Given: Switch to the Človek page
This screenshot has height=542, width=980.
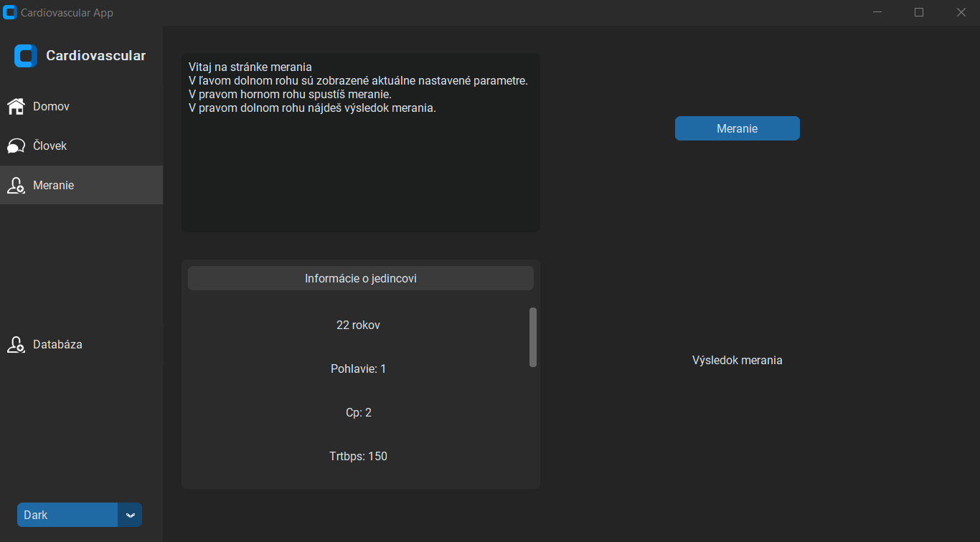Looking at the screenshot, I should 81,146.
